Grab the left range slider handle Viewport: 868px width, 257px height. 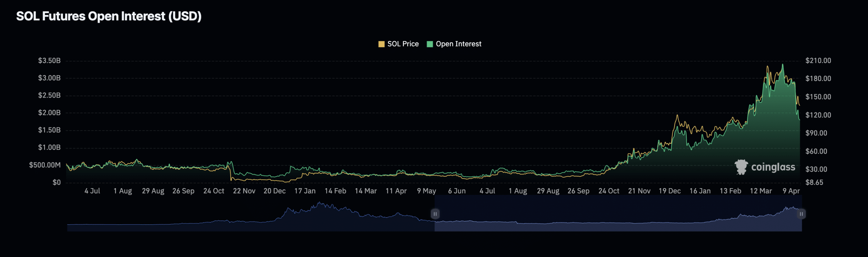[435, 214]
